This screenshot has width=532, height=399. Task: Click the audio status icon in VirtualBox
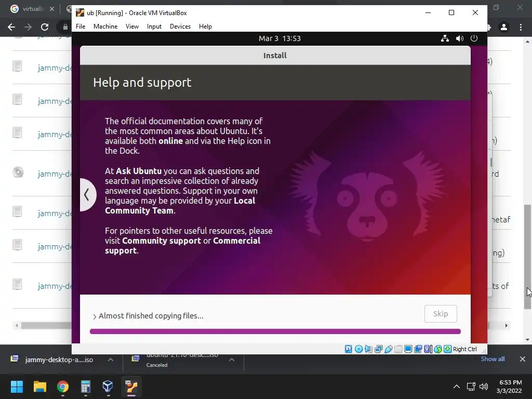click(368, 349)
